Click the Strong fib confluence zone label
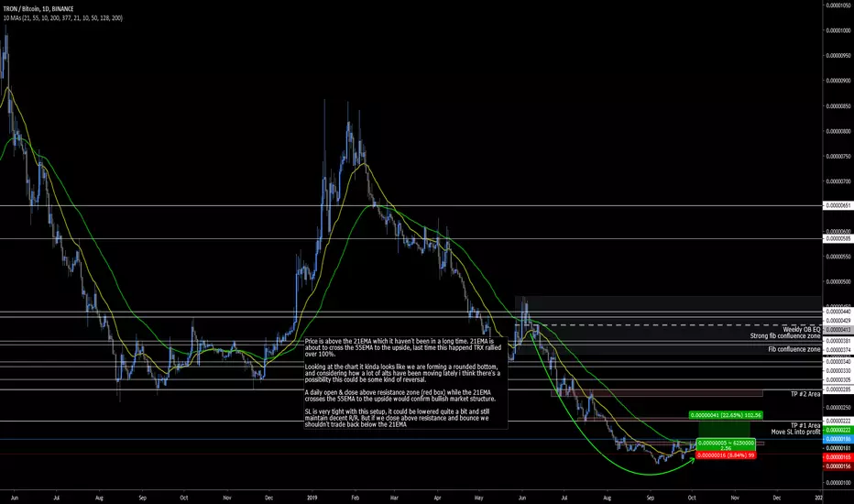The width and height of the screenshot is (854, 504). pos(785,336)
